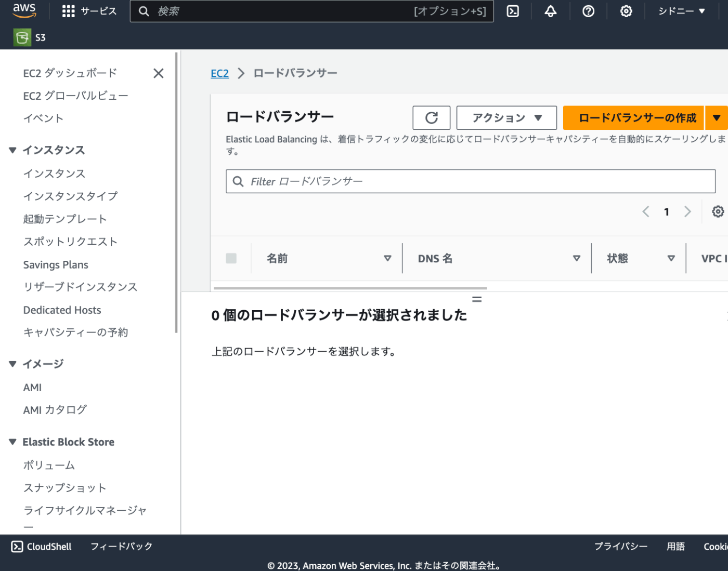Collapse the イメージ sidebar section
The height and width of the screenshot is (571, 728).
click(12, 364)
